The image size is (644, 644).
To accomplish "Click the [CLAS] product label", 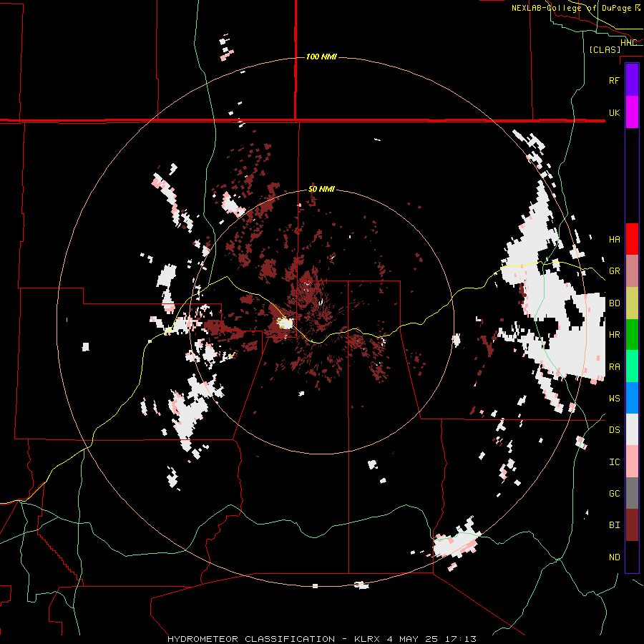I will pos(605,49).
